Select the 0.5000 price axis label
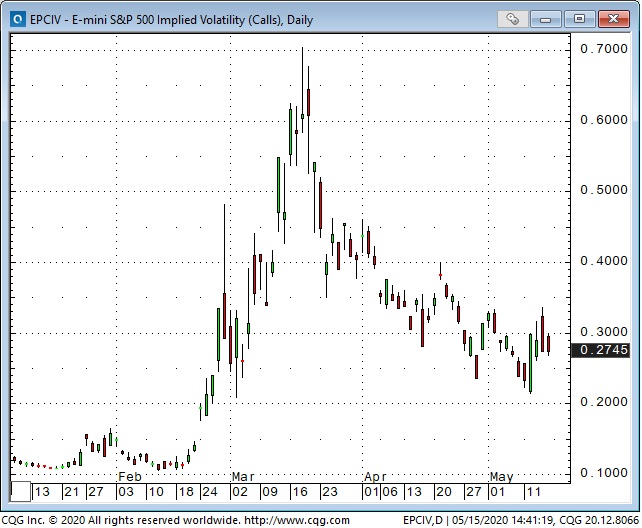642x528 pixels. [604, 190]
